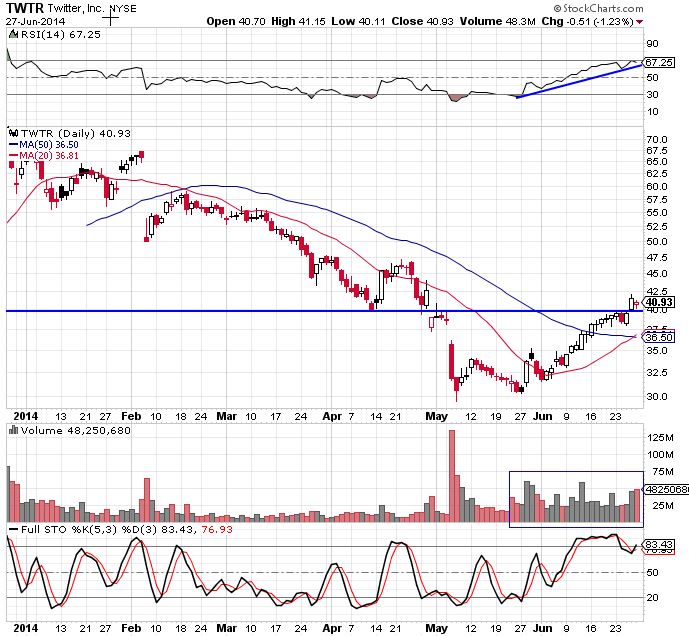Click the Apr label under the stochastic panel
Viewport: 689px width, 636px height.
pos(332,628)
